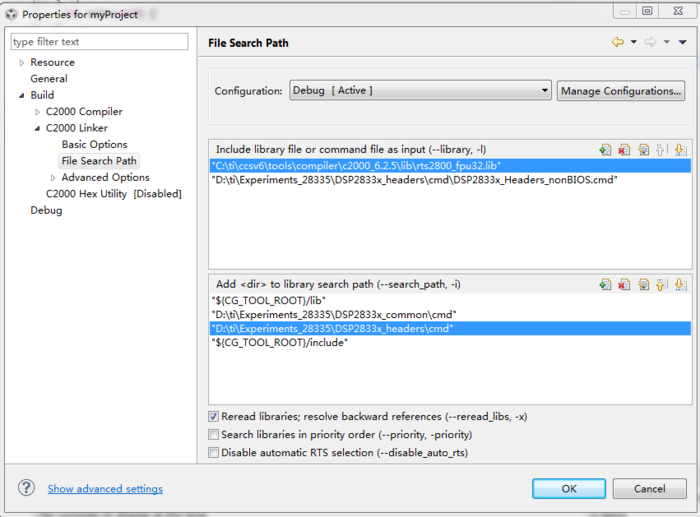The height and width of the screenshot is (517, 700).
Task: Open back history dropdown arrow
Action: pyautogui.click(x=633, y=42)
